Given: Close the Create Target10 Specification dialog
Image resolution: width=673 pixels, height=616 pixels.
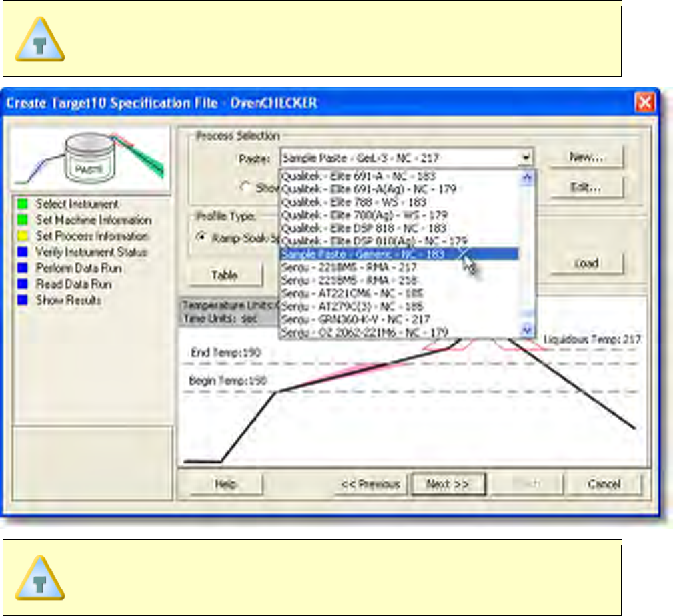Looking at the screenshot, I should coord(645,103).
